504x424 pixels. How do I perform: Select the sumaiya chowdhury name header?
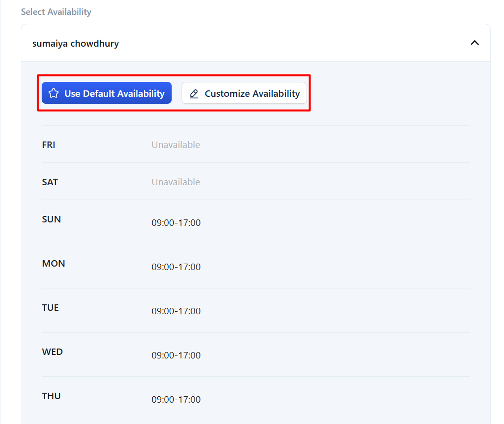click(x=75, y=43)
